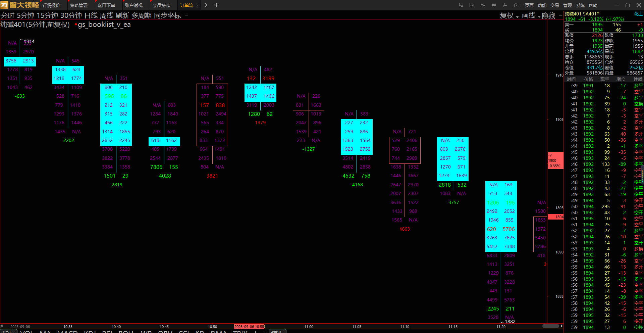Switch to 行情报价 tab
Image resolution: width=644 pixels, height=333 pixels.
click(51, 5)
